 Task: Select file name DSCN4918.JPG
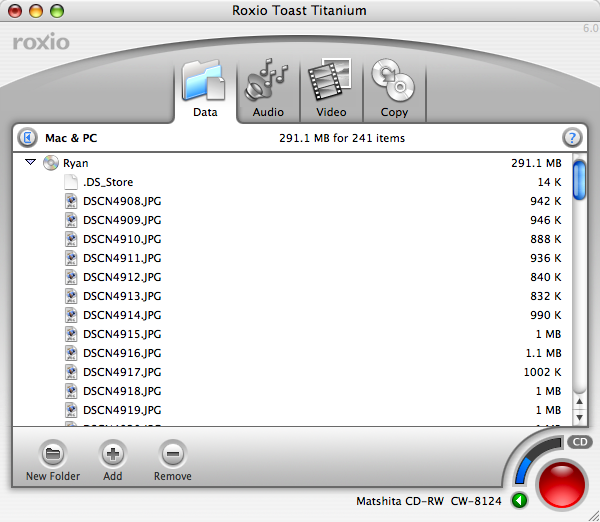(122, 392)
